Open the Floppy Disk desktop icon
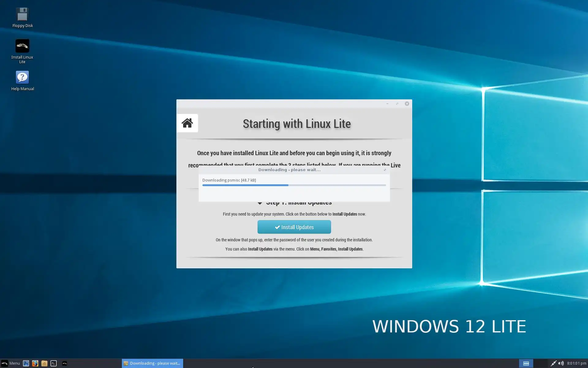Viewport: 588px width, 368px height. pos(22,15)
